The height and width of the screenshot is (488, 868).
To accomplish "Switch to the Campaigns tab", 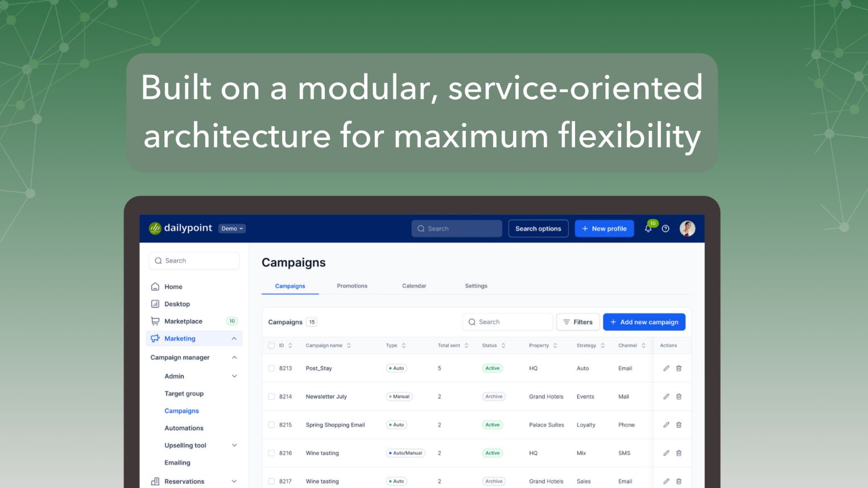I will tap(290, 286).
